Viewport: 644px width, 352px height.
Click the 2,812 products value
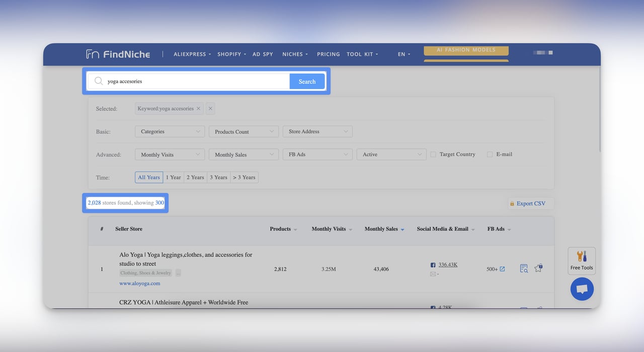[280, 269]
